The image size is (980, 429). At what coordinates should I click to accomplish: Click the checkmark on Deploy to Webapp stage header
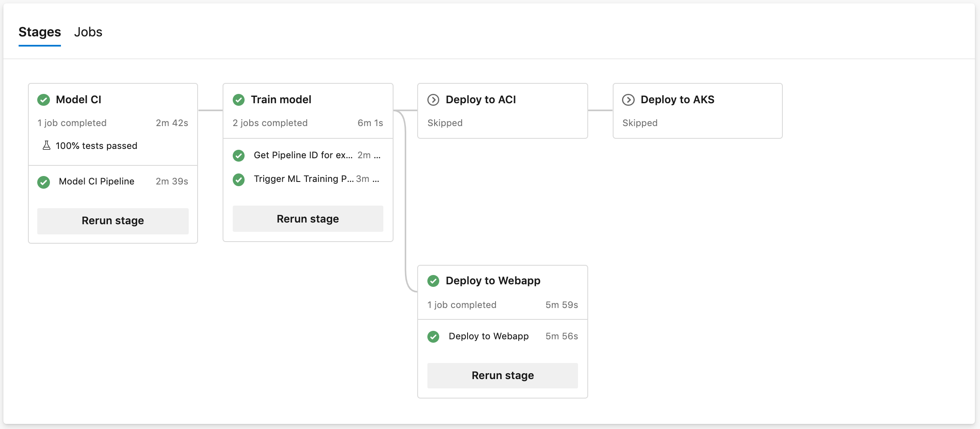coord(433,280)
